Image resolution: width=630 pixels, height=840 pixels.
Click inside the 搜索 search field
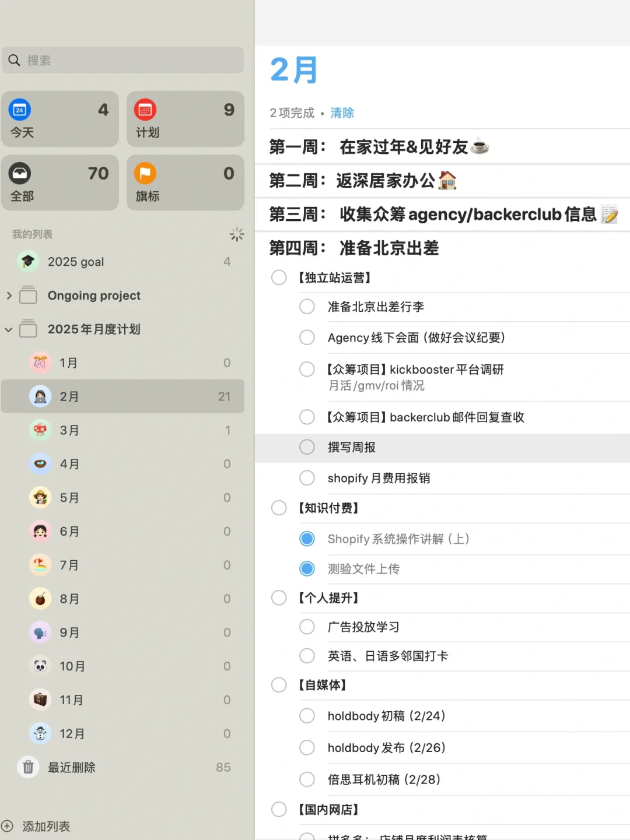pos(123,60)
